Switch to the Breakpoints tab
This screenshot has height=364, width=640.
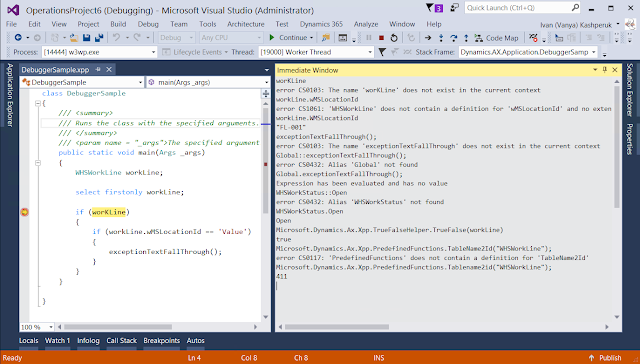(162, 340)
